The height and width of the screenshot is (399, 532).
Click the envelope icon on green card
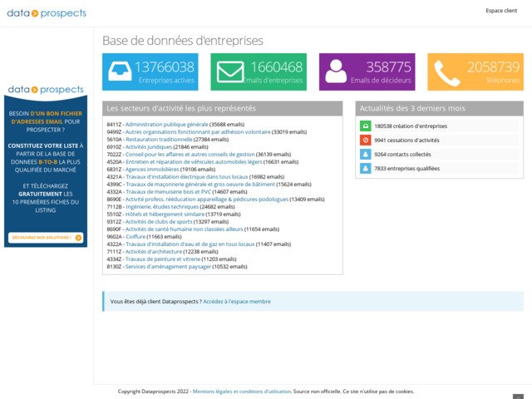pyautogui.click(x=230, y=71)
